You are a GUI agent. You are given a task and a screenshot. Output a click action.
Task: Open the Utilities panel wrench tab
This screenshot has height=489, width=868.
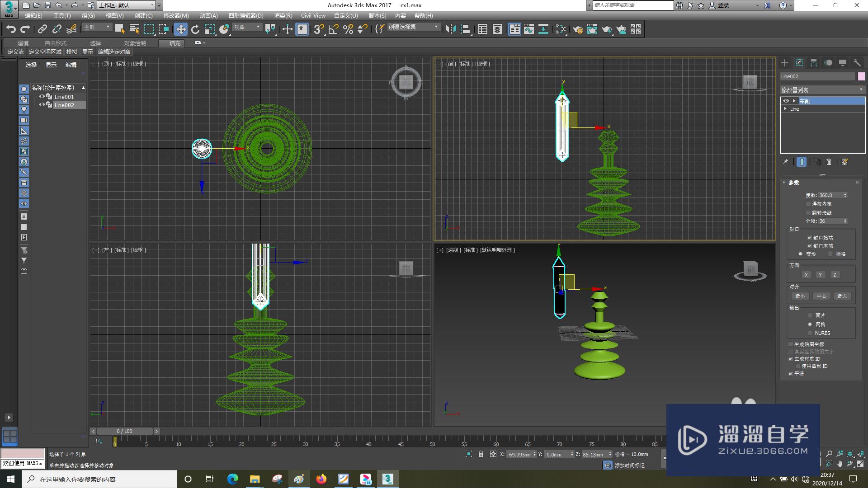[857, 63]
